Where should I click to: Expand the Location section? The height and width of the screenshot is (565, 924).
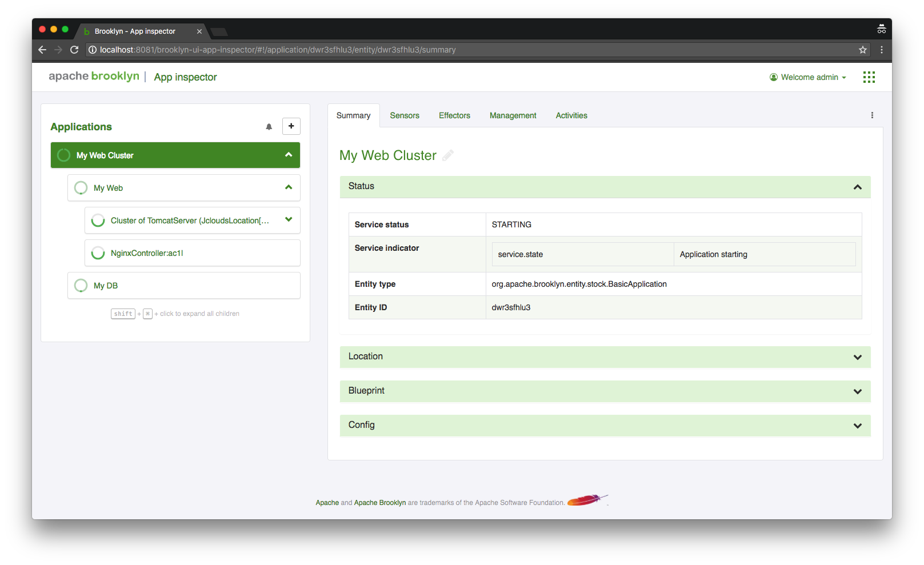pyautogui.click(x=857, y=357)
